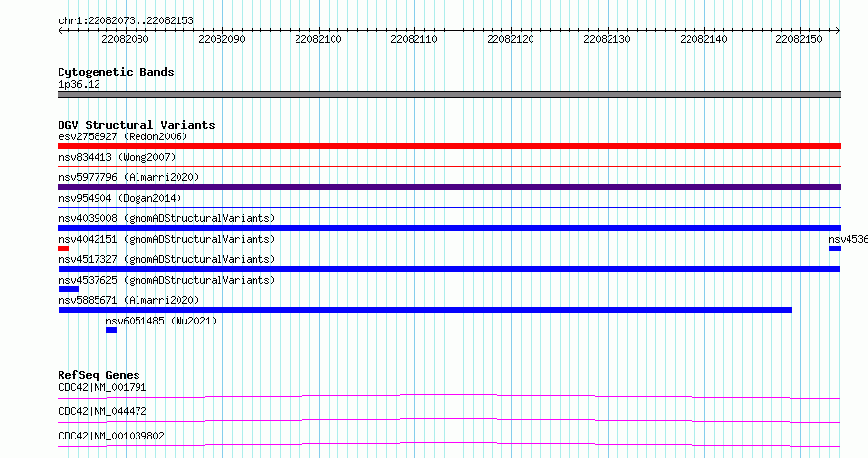Open variant nsv5885671 (Almarri2020) label
The image size is (868, 458).
click(x=129, y=300)
